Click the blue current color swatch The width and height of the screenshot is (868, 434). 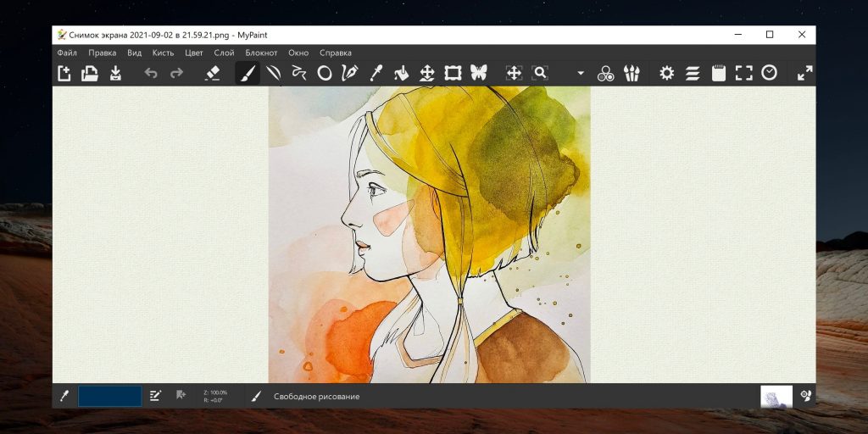point(110,396)
